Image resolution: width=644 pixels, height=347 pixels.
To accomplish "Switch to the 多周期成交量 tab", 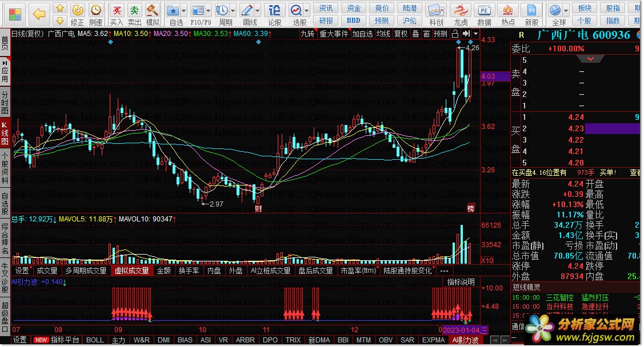I will (86, 271).
